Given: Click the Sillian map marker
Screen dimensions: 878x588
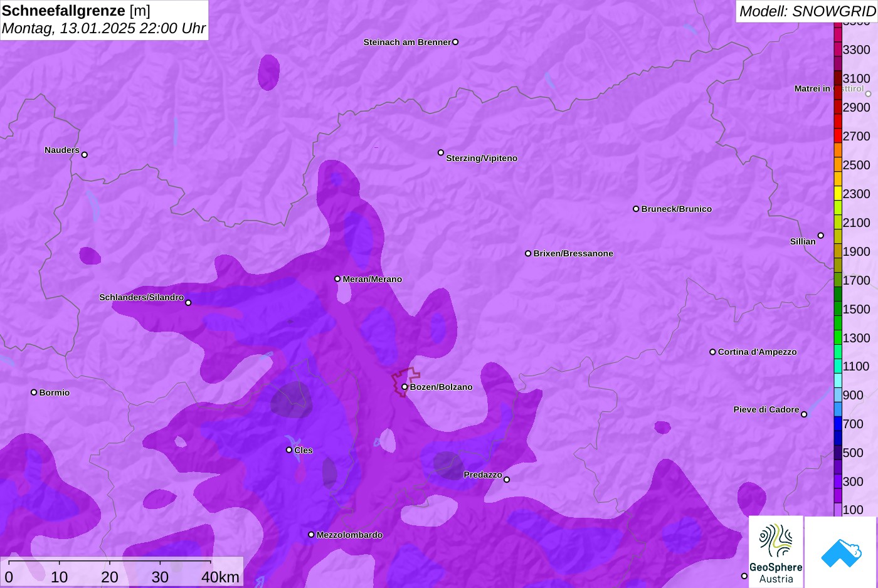Looking at the screenshot, I should (821, 236).
